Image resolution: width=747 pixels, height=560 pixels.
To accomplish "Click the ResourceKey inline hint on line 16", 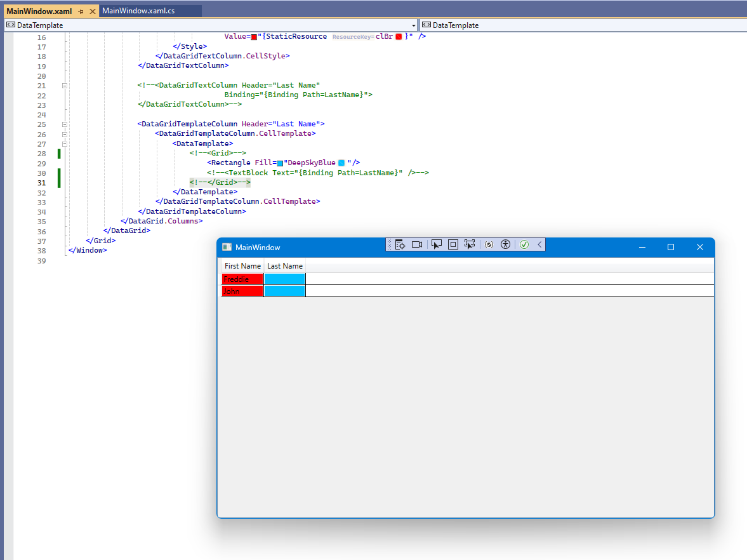I will [353, 37].
